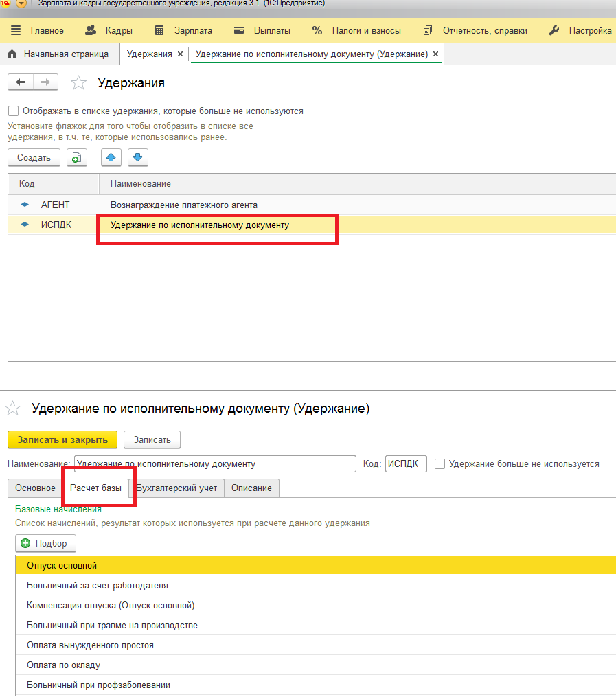The image size is (616, 699).
Task: Open the 1C application dropdown menu
Action: (x=21, y=3)
